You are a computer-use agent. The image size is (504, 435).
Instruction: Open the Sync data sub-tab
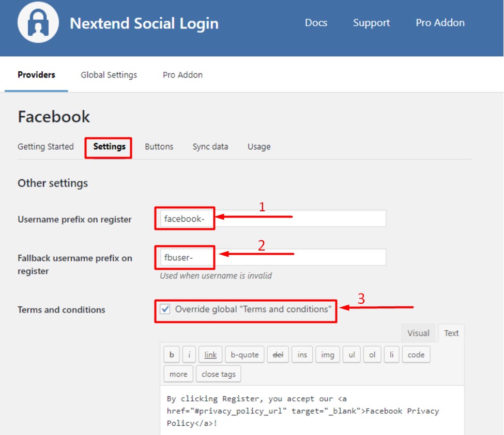(210, 147)
